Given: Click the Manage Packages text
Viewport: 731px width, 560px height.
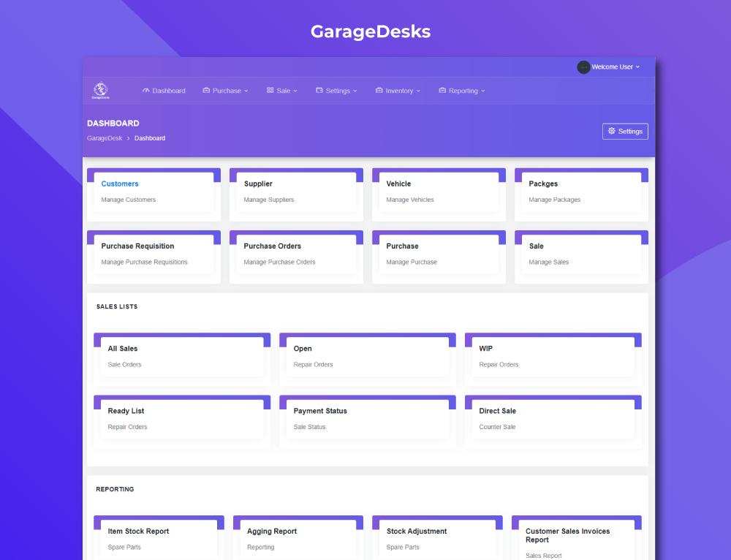Looking at the screenshot, I should click(555, 200).
